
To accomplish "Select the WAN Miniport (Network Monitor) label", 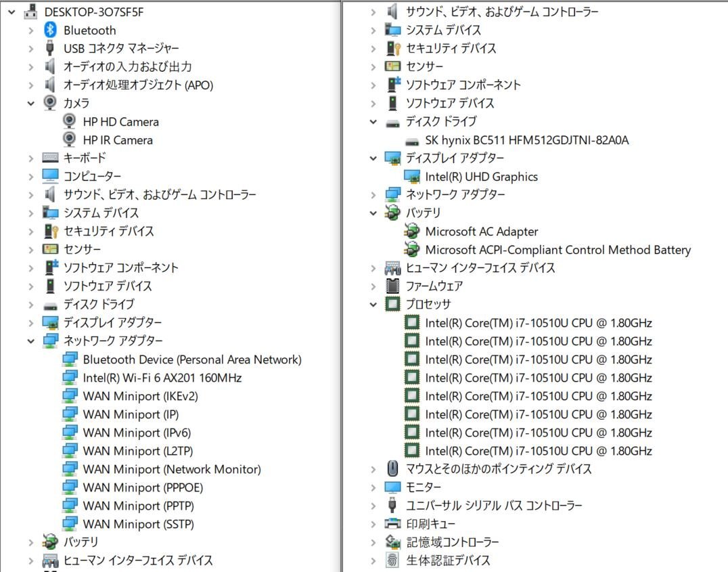I will click(x=172, y=469).
